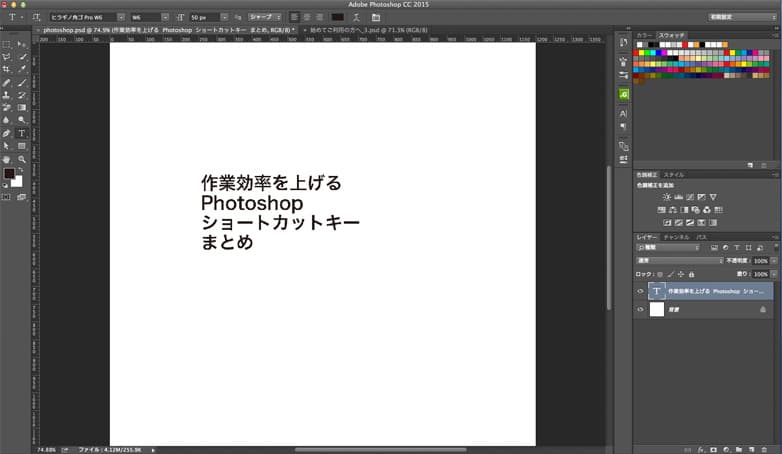Screen dimensions: 782x454
Task: Open the green Libraries icon in dock
Action: click(624, 94)
